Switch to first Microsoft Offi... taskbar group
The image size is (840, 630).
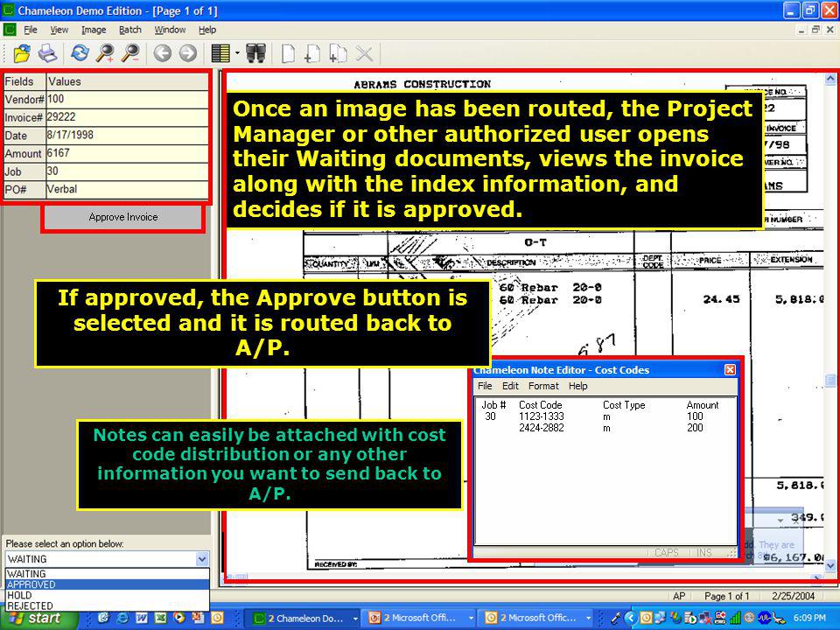421,619
